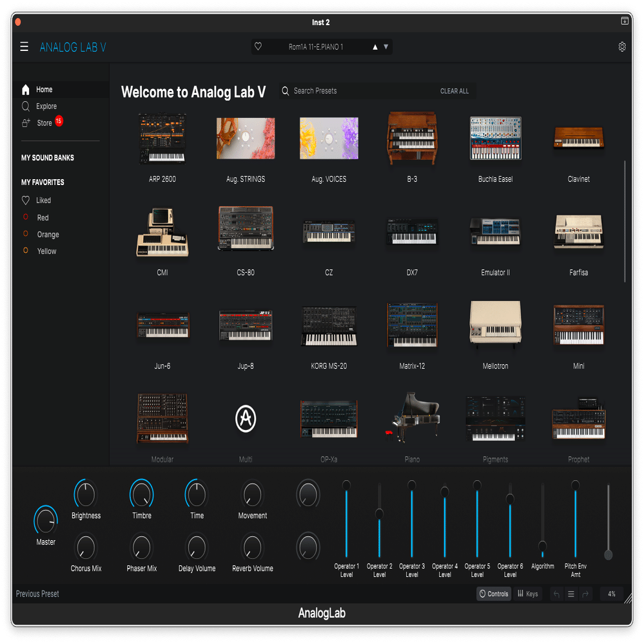The width and height of the screenshot is (644, 644).
Task: Click the Algorithm fader
Action: [543, 546]
